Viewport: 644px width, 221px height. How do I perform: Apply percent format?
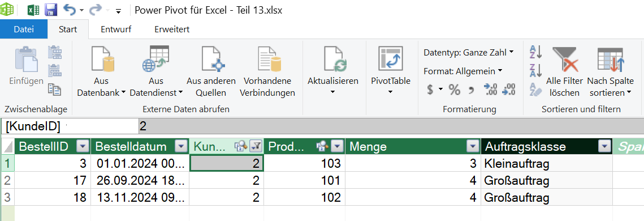pyautogui.click(x=454, y=90)
